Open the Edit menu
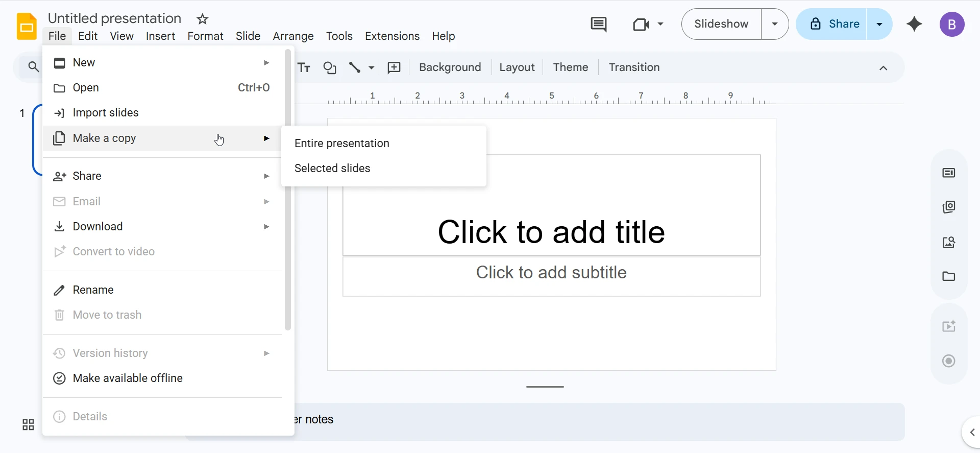980x453 pixels. (88, 36)
